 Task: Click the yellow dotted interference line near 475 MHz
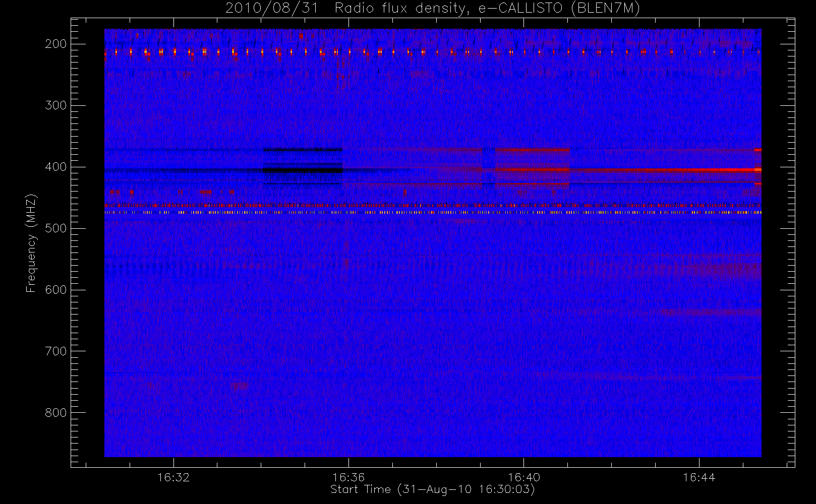coord(433,213)
